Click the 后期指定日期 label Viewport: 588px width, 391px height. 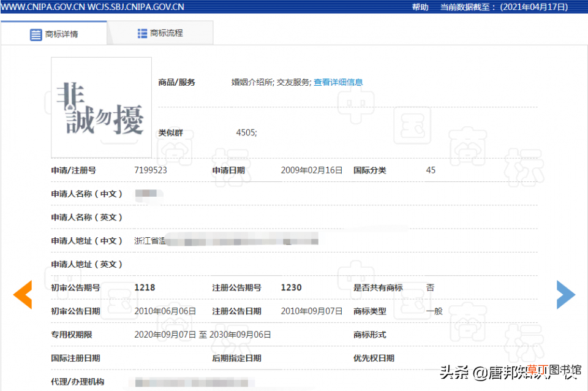pos(236,358)
